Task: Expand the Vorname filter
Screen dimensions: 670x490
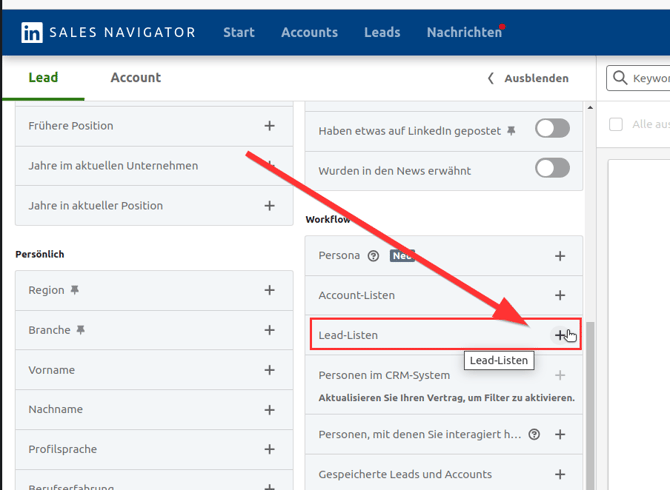Action: pyautogui.click(x=269, y=370)
